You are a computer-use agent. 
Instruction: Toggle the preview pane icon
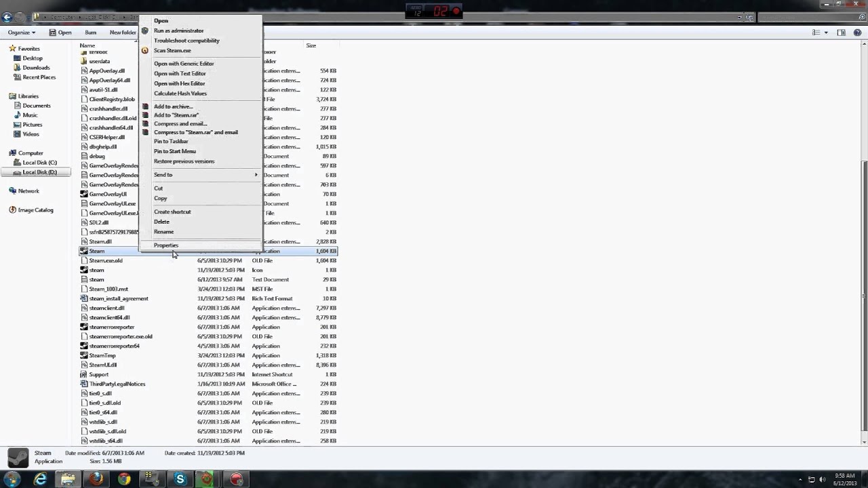[841, 33]
